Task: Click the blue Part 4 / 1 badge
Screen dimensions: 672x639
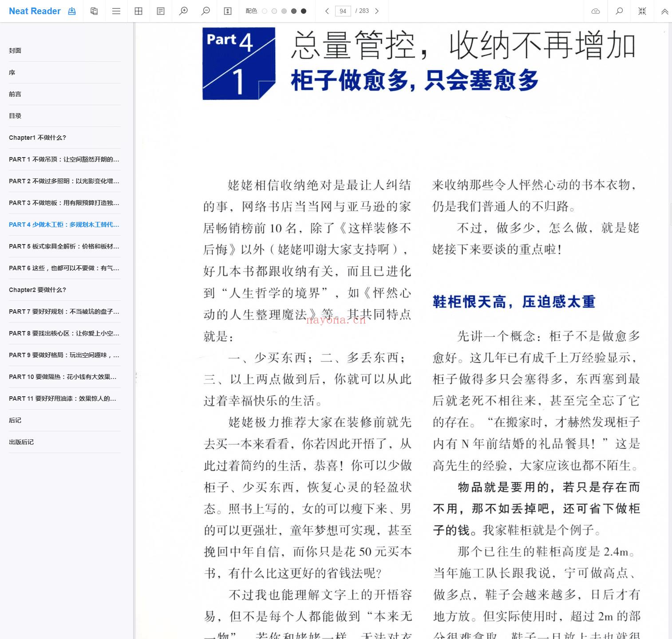Action: [239, 63]
